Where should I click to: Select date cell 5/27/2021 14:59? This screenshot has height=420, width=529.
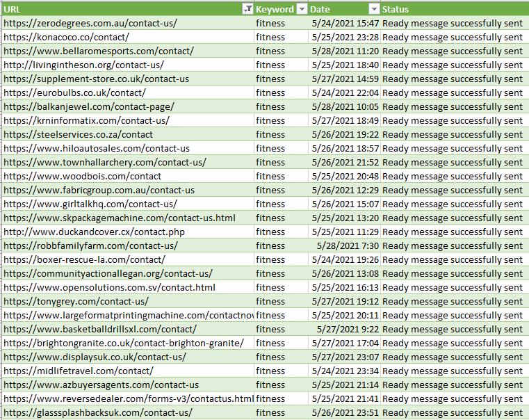[345, 79]
